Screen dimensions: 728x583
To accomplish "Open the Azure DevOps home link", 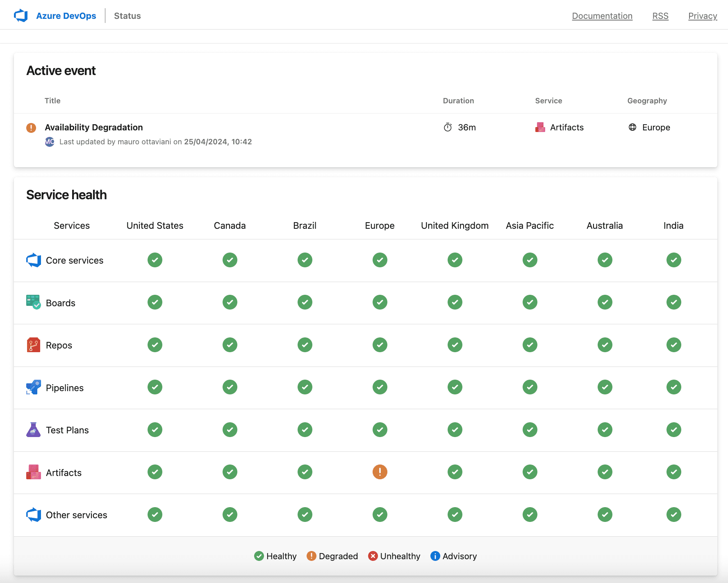I will 66,16.
